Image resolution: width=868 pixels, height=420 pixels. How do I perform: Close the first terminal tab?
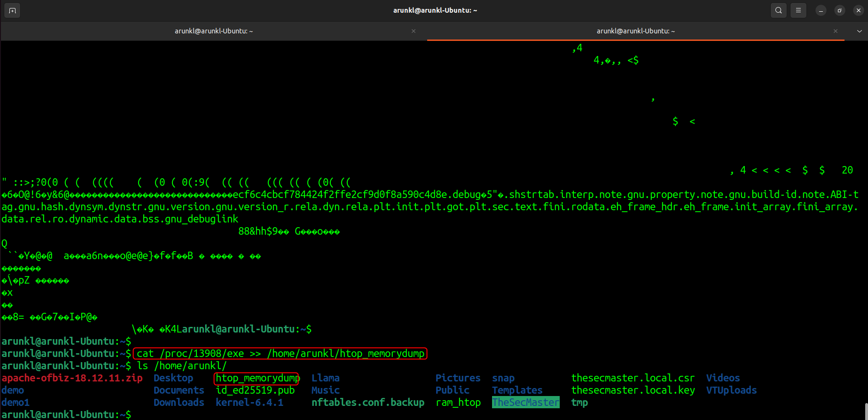(x=414, y=31)
